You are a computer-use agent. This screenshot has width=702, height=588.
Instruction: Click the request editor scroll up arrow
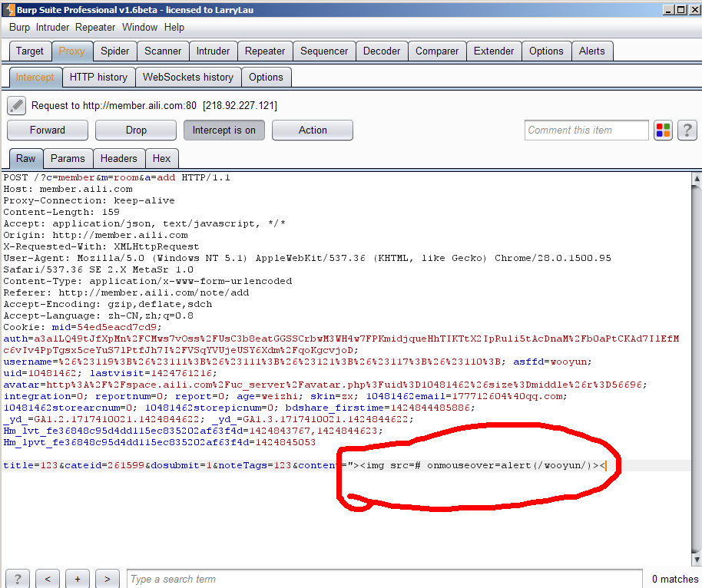(x=697, y=179)
